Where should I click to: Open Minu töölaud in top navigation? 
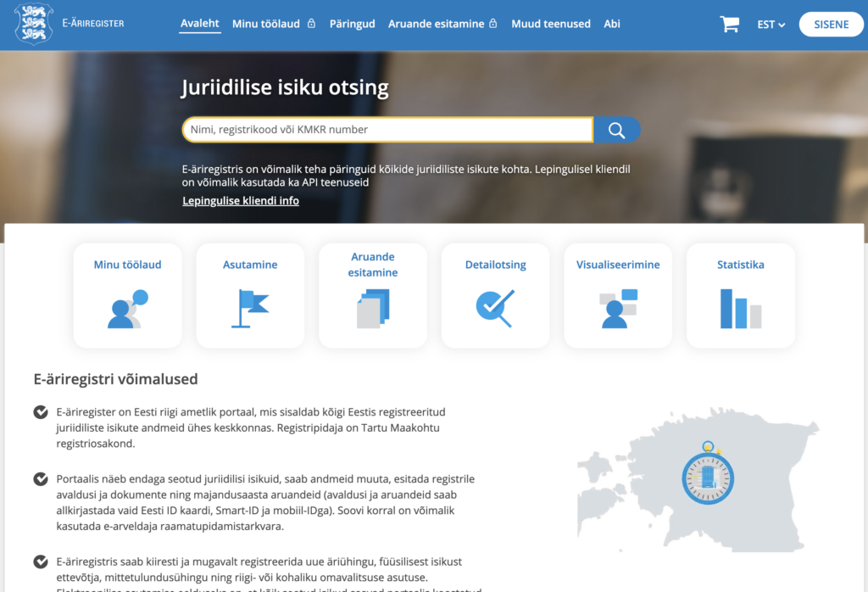click(266, 24)
